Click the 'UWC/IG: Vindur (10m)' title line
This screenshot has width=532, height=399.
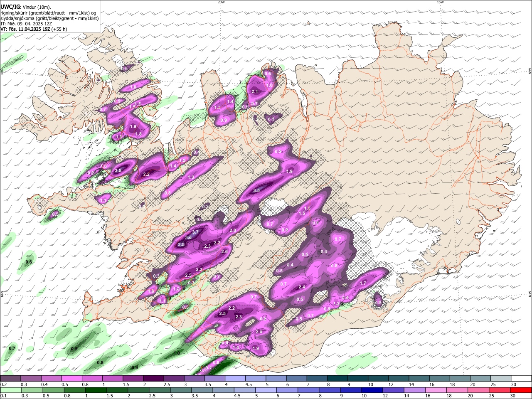point(25,7)
